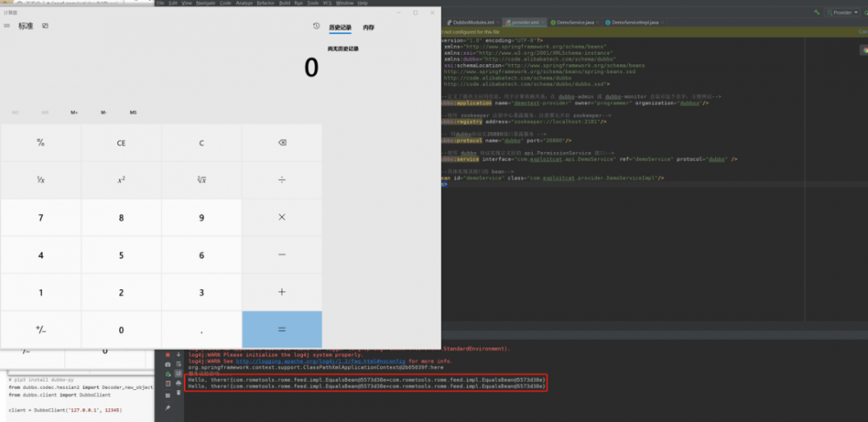
Task: Pin the Run tab with pin icon
Action: (168, 407)
